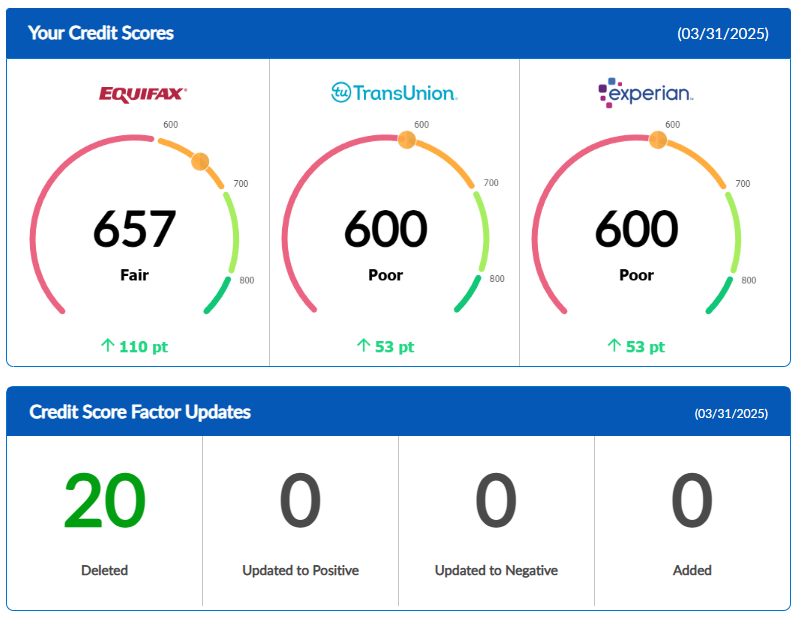The width and height of the screenshot is (799, 618).
Task: Click the Poor rating under TransUnion
Action: [386, 275]
